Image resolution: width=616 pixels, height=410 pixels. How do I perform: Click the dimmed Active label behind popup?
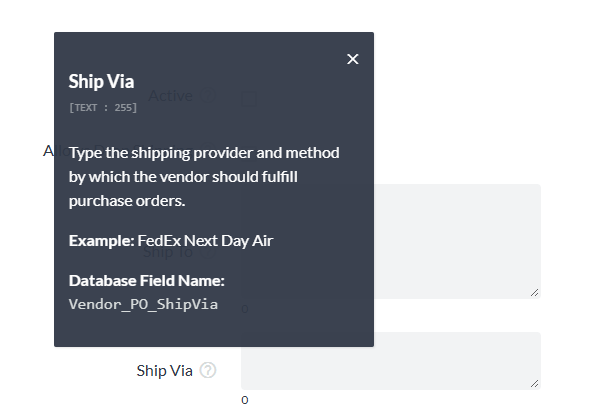(170, 96)
